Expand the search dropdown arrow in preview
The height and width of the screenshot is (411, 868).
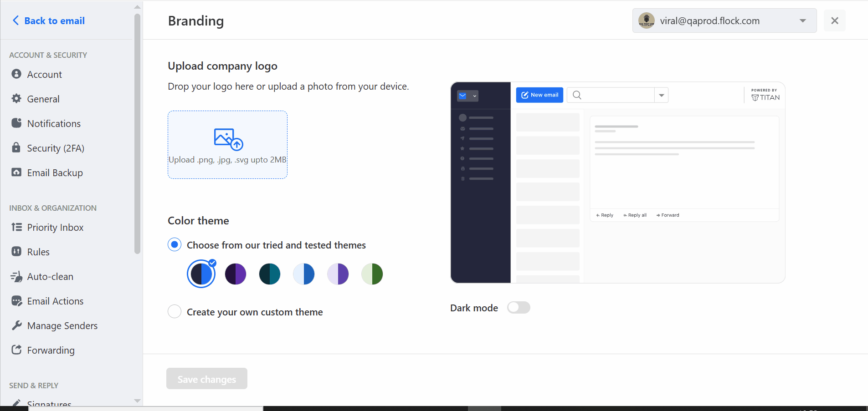point(662,95)
